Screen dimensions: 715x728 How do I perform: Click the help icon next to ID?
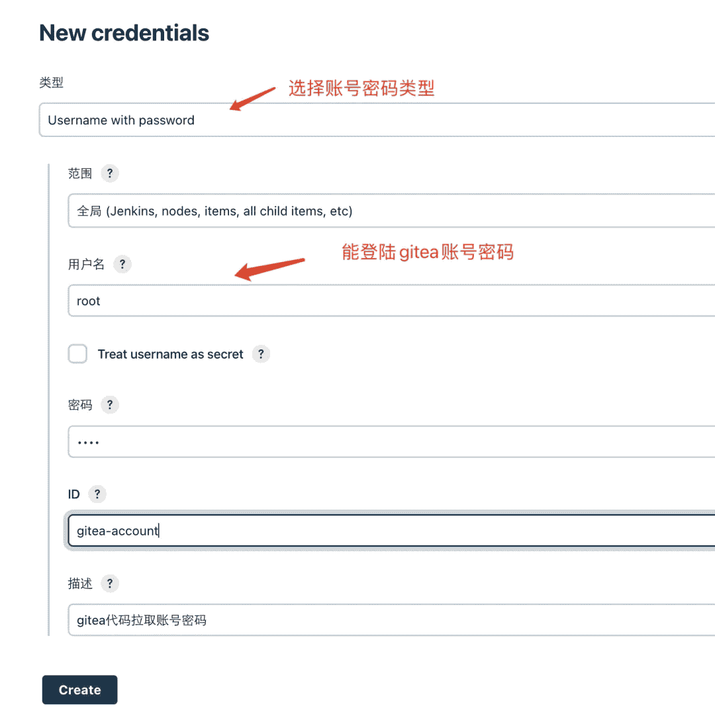[97, 494]
